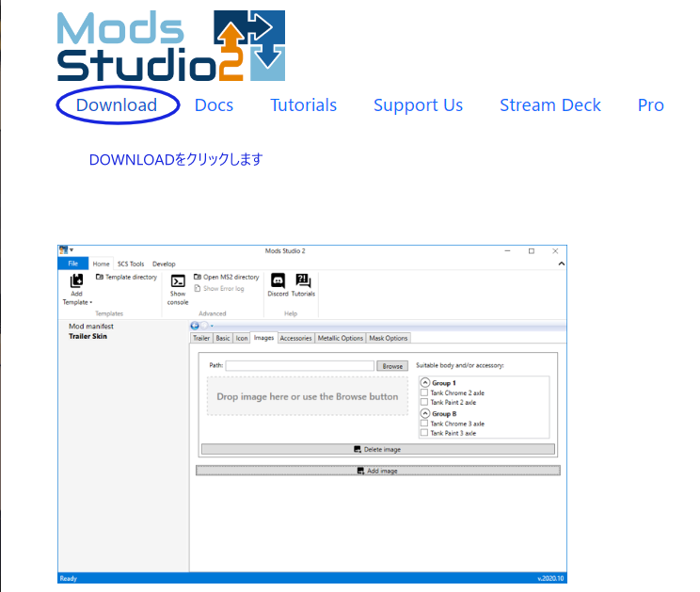The height and width of the screenshot is (592, 700).
Task: Tick the Tank Chrome 3 axle checkbox
Action: [x=424, y=424]
